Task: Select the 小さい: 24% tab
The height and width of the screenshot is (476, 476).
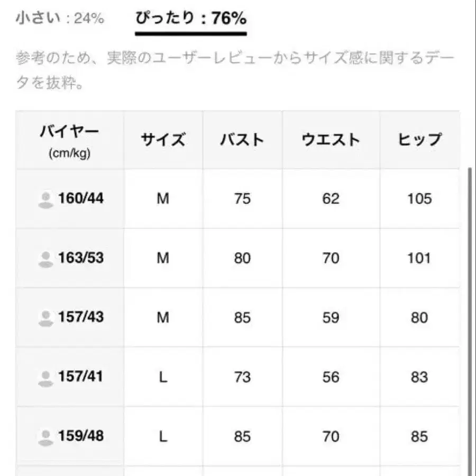Action: 60,19
